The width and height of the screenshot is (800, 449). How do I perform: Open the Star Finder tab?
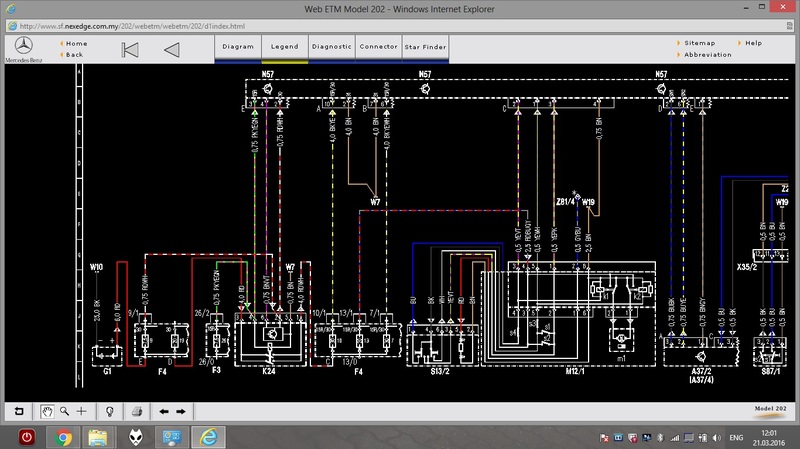pyautogui.click(x=425, y=47)
